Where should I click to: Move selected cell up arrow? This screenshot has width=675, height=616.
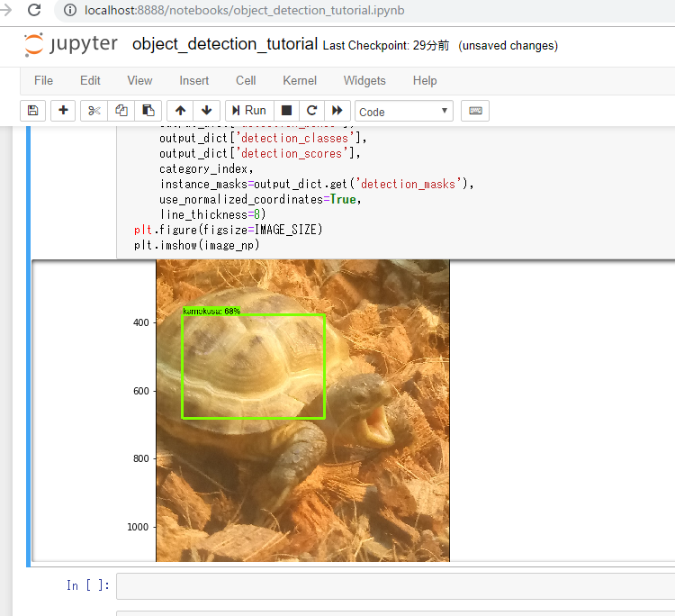tap(180, 111)
